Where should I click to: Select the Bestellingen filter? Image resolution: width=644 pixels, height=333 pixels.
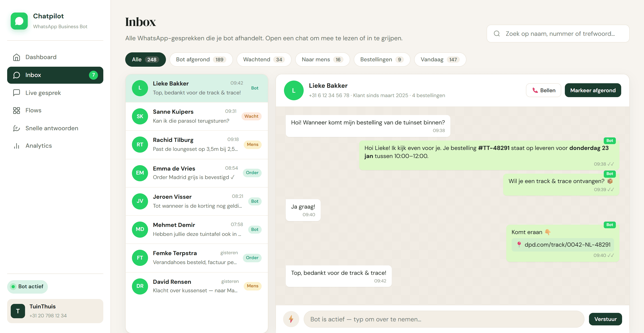point(382,60)
